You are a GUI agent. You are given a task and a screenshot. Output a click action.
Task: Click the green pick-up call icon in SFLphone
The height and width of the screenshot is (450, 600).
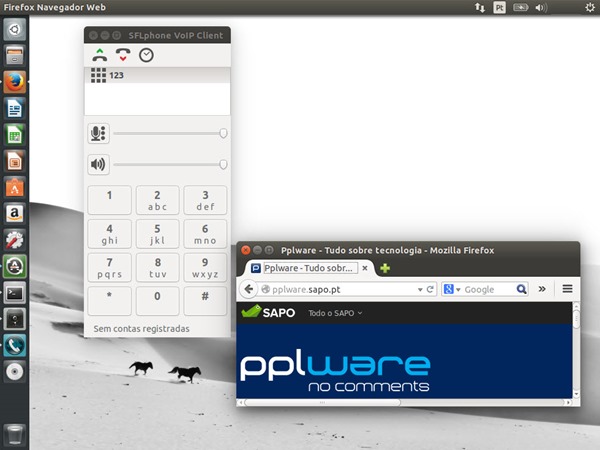click(x=99, y=55)
